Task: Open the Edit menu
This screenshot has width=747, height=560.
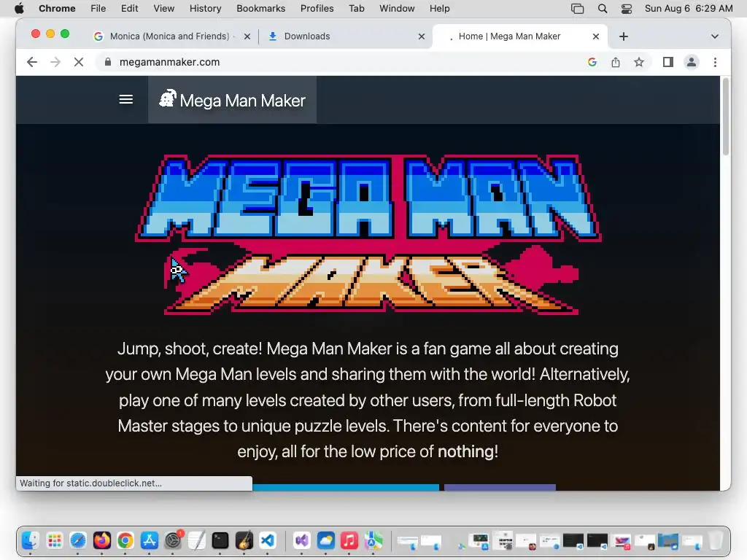Action: 129,8
